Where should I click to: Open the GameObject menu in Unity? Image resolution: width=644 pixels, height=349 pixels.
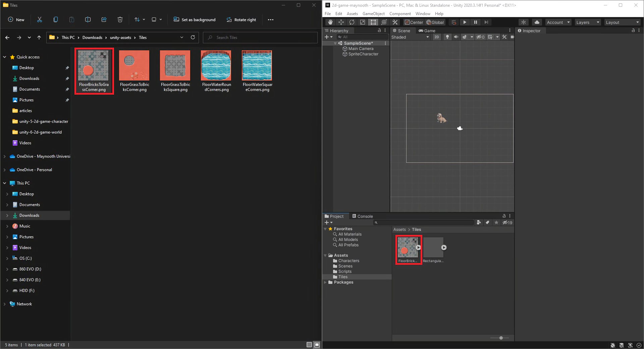(x=373, y=13)
